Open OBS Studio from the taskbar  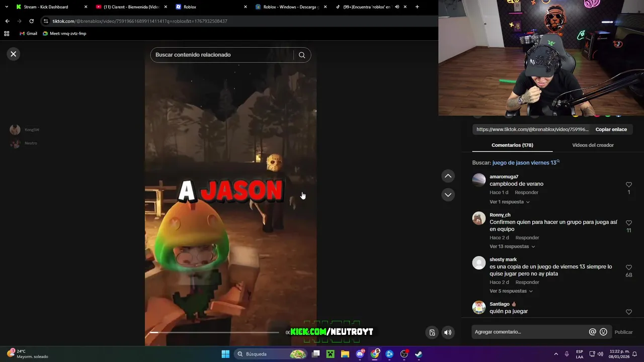(x=404, y=354)
